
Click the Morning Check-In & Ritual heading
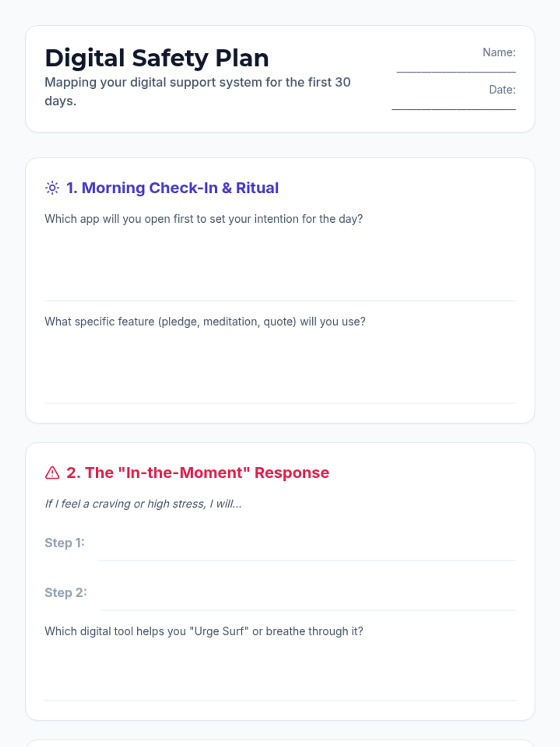pyautogui.click(x=173, y=188)
